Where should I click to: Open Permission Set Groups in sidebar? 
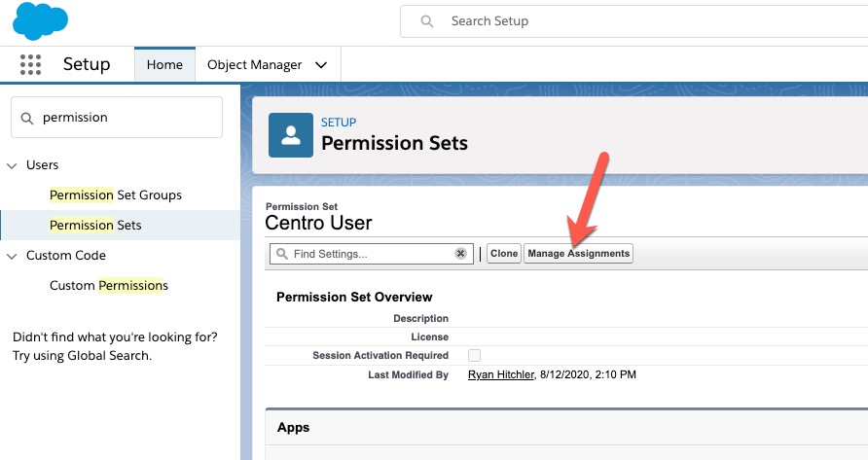116,195
